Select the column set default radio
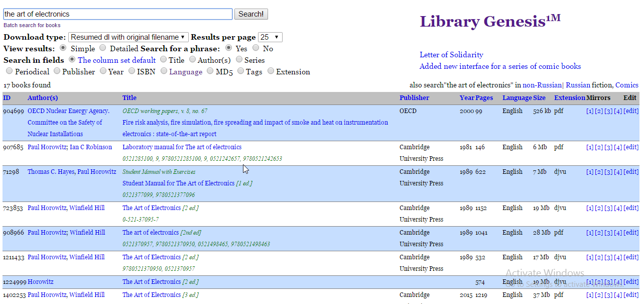Screen dimensions: 644x304 [71, 60]
